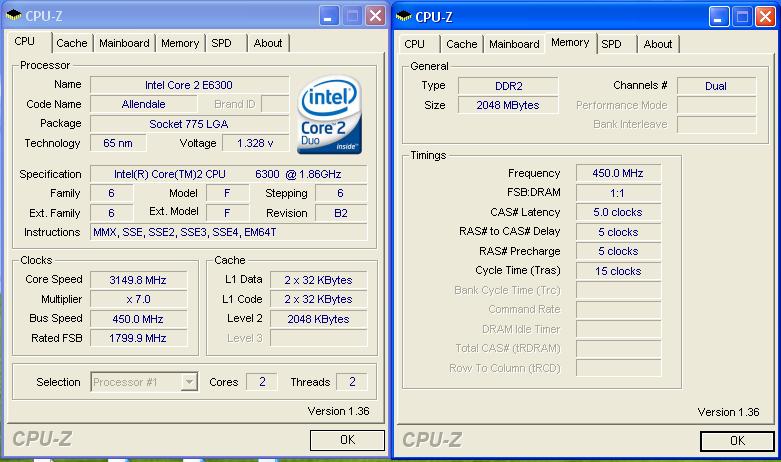Click the memory Frequency value 450.0 MHz
781x462 pixels.
pyautogui.click(x=618, y=173)
